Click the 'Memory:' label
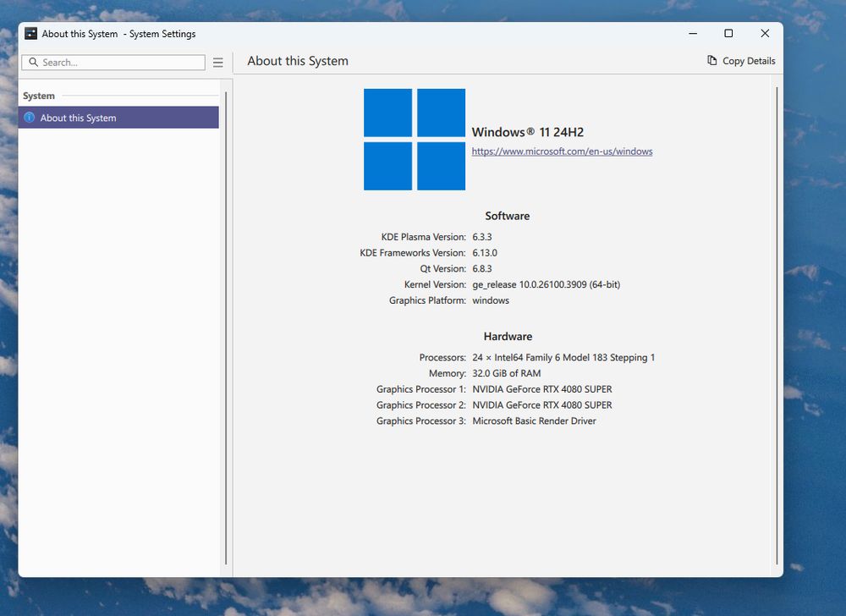This screenshot has width=846, height=616. point(448,373)
